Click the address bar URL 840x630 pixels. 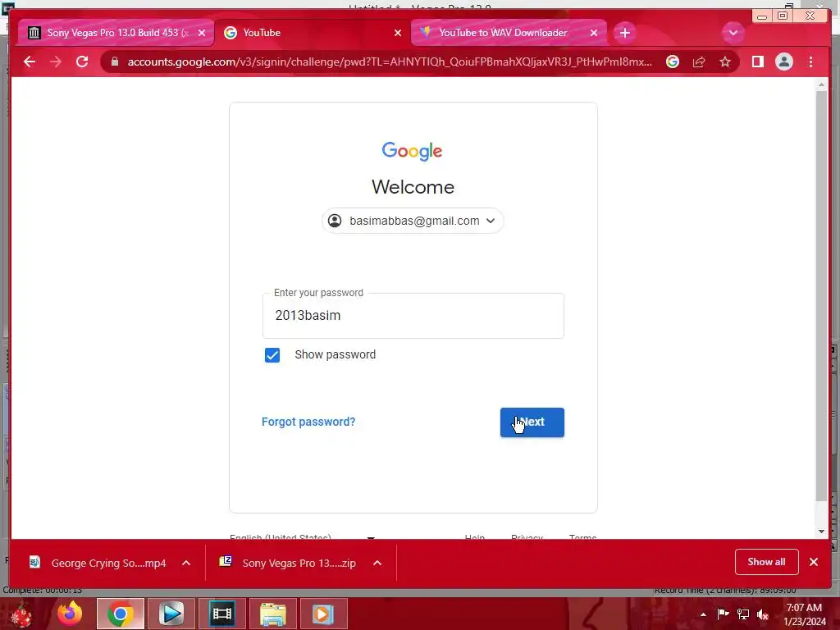pos(390,62)
